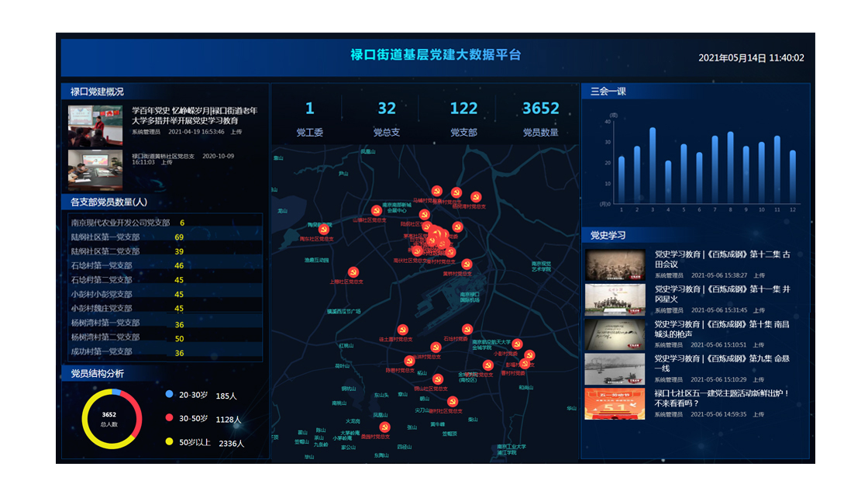Image resolution: width=868 pixels, height=498 pixels.
Task: Click the 黄桥村党总支 map marker
Action: click(x=466, y=264)
